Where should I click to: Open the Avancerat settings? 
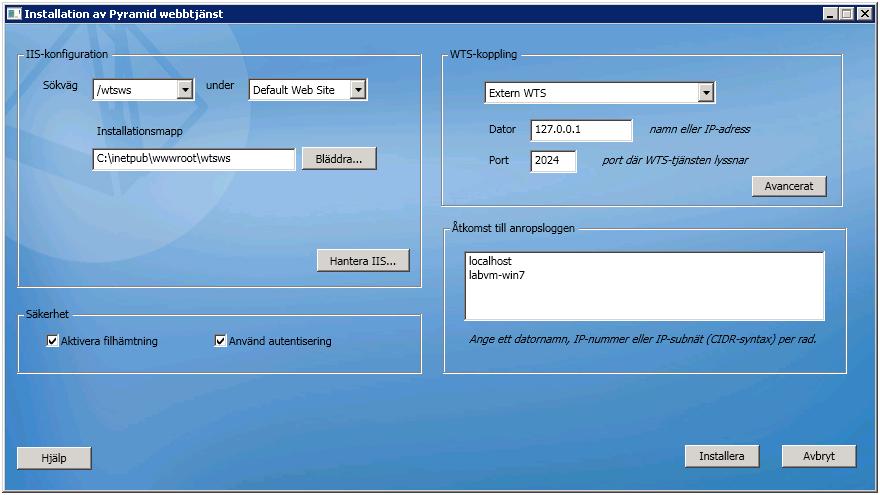789,186
